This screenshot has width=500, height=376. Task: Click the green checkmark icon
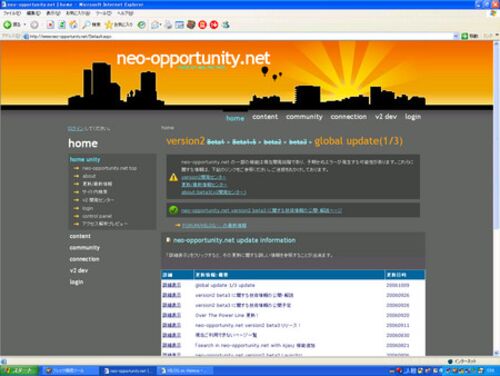coord(173,210)
